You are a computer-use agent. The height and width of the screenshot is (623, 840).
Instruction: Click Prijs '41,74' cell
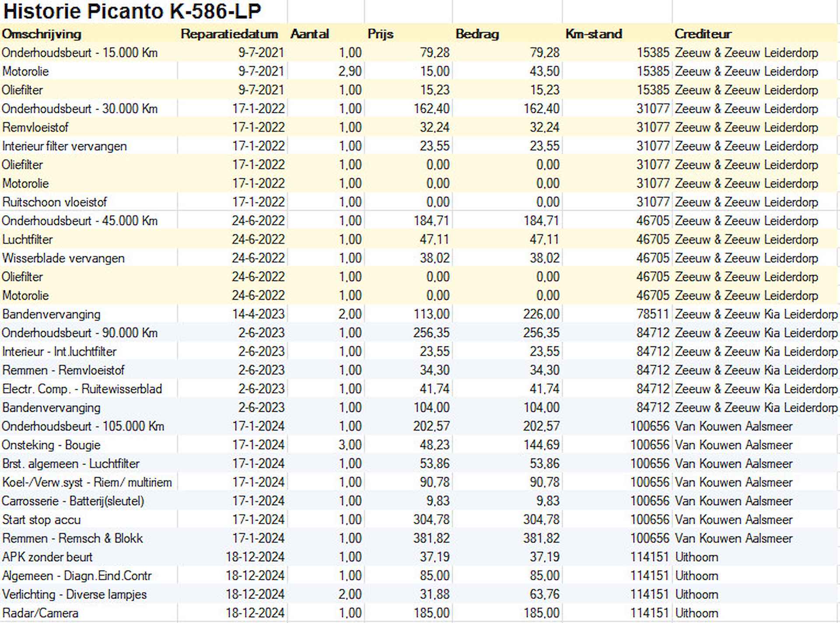click(434, 389)
